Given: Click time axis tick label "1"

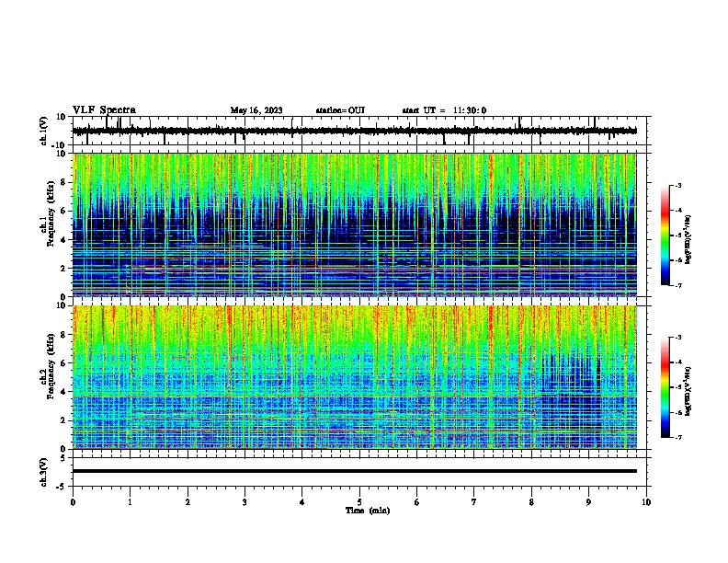Looking at the screenshot, I should coord(131,502).
